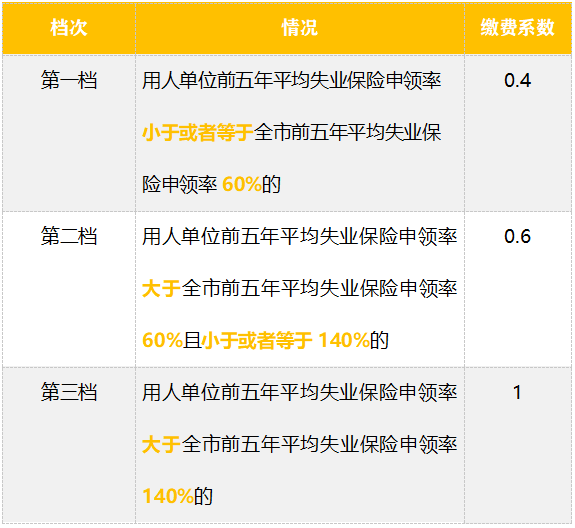Image resolution: width=575 pixels, height=528 pixels.
Task: Click highlighted 60% in first tier
Action: [x=242, y=184]
